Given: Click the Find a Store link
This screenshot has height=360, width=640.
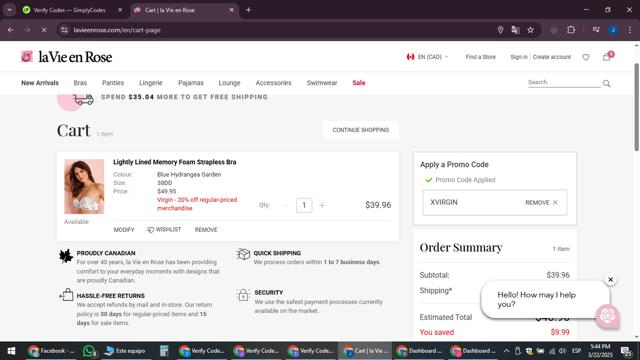Looking at the screenshot, I should point(480,57).
